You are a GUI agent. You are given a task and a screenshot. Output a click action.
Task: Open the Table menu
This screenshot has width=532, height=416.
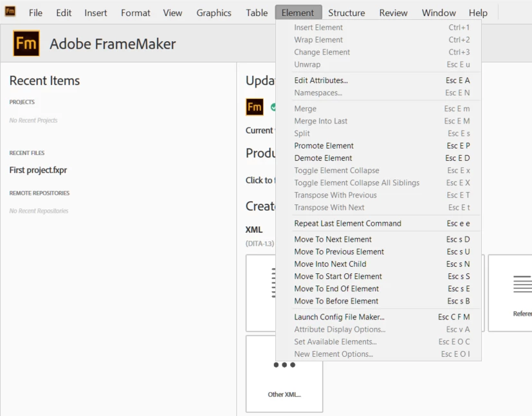(257, 13)
